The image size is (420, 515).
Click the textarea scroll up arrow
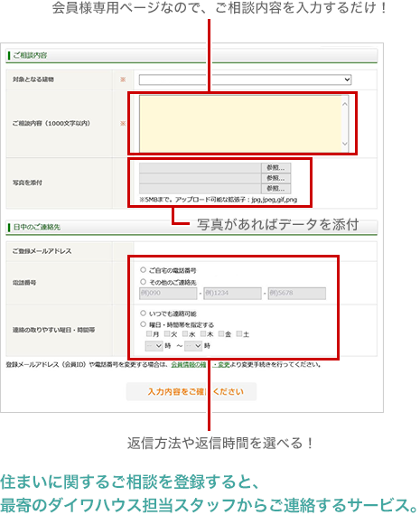(345, 104)
